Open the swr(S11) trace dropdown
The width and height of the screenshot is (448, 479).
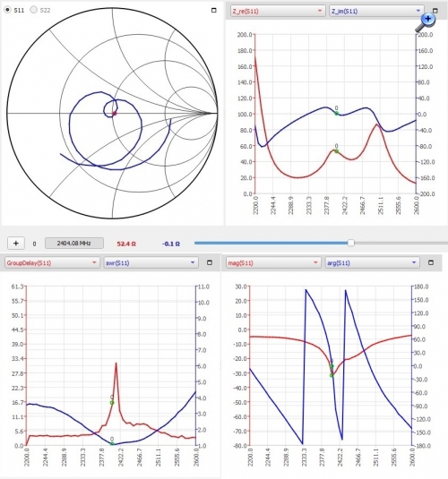151,262
